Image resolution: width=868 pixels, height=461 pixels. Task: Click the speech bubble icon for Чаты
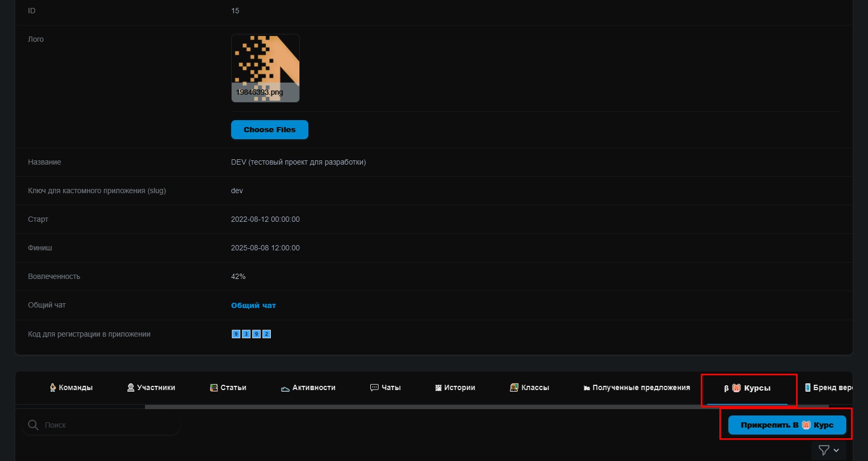(x=374, y=388)
